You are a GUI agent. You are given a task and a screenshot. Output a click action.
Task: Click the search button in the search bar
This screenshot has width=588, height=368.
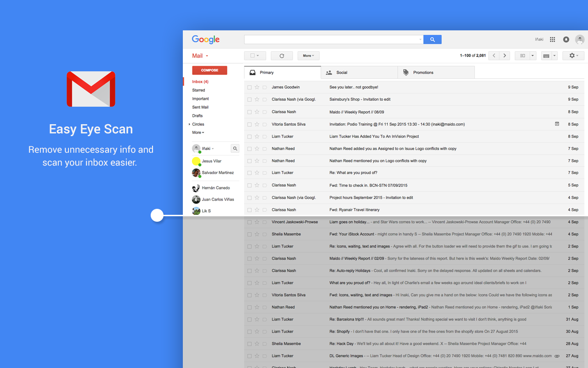pos(432,39)
